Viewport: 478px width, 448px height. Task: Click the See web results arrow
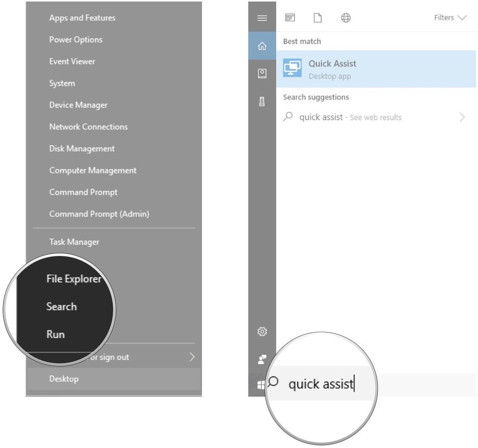click(x=462, y=117)
